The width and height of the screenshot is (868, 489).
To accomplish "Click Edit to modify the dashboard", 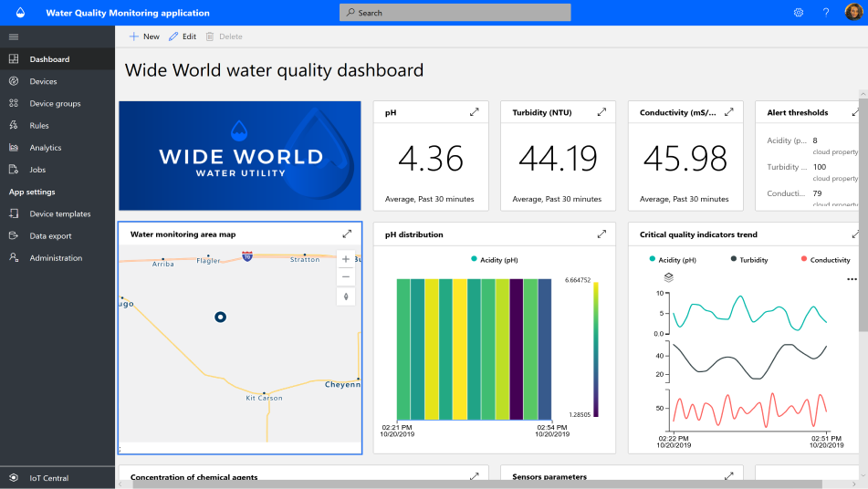I will click(x=183, y=36).
